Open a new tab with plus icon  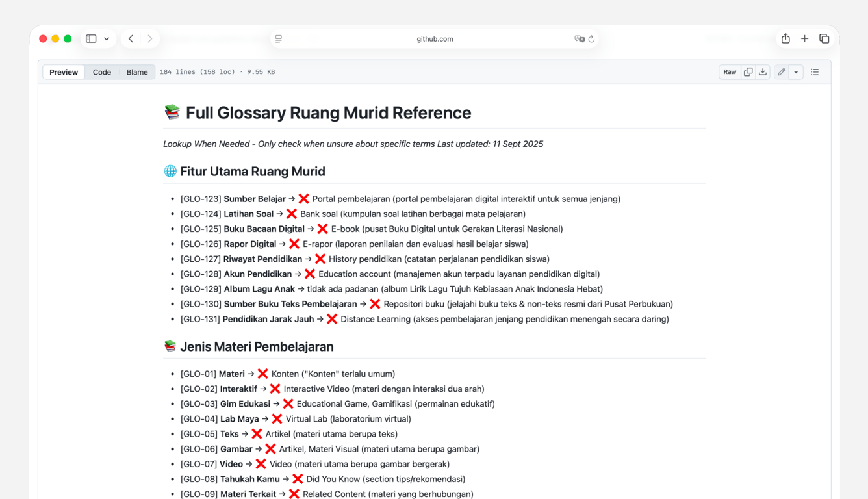point(804,38)
